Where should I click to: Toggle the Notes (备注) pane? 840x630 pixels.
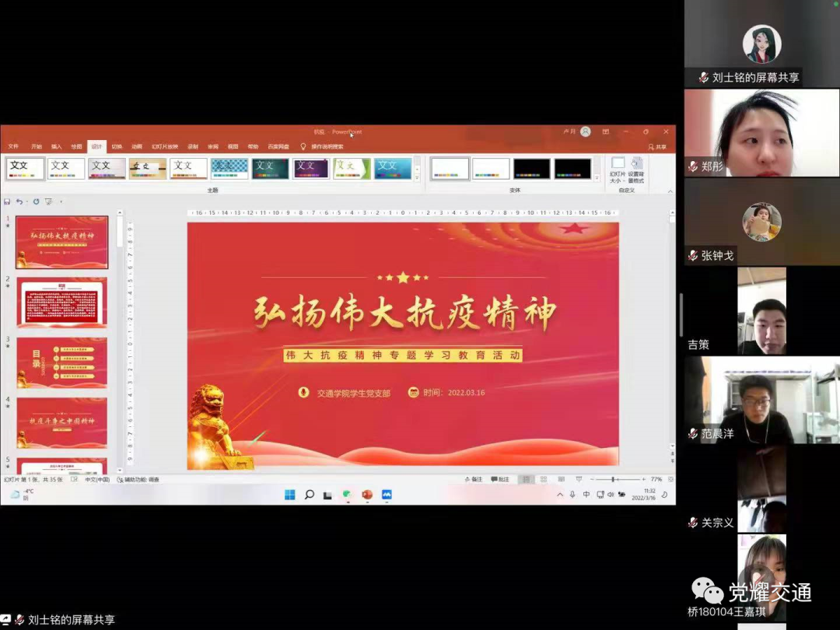pos(474,479)
